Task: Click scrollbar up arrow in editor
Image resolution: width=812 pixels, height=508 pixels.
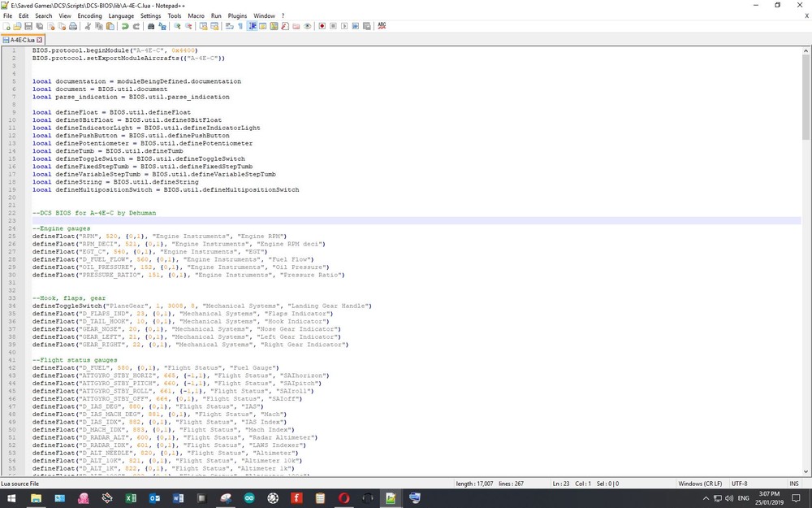Action: [x=806, y=50]
